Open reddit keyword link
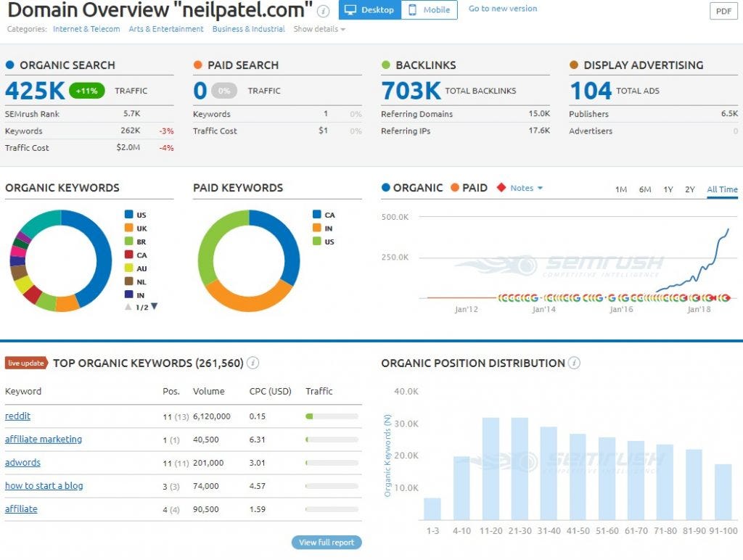Image resolution: width=743 pixels, height=560 pixels. [17, 416]
